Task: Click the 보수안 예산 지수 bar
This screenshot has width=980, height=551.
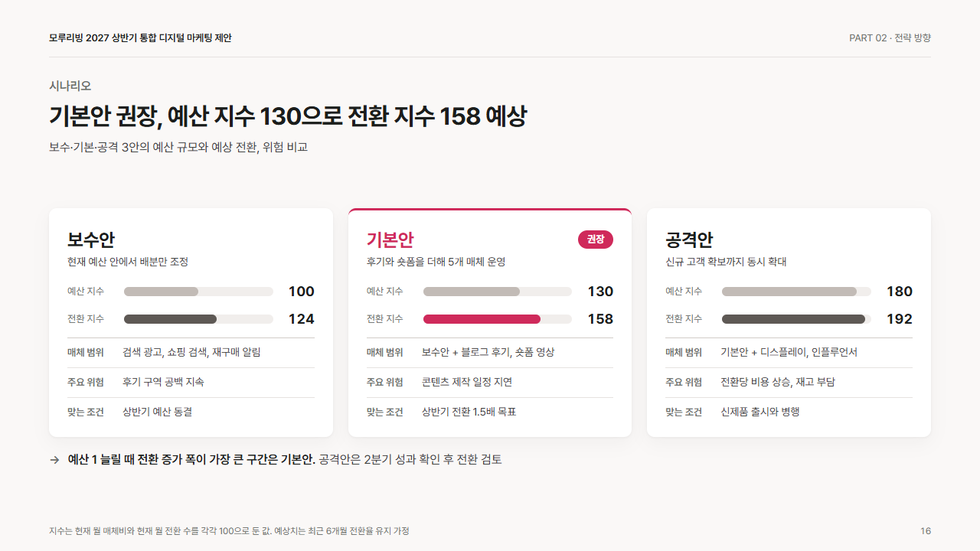Action: click(198, 292)
